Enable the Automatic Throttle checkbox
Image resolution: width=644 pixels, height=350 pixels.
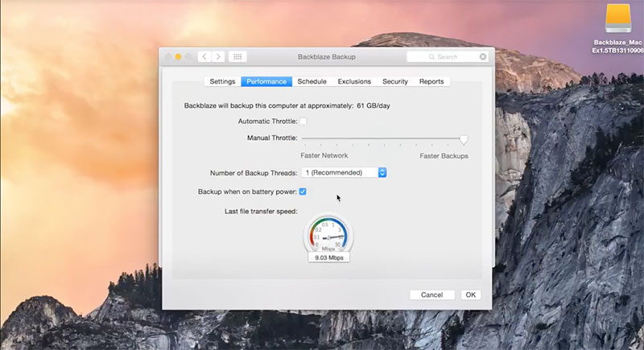303,121
